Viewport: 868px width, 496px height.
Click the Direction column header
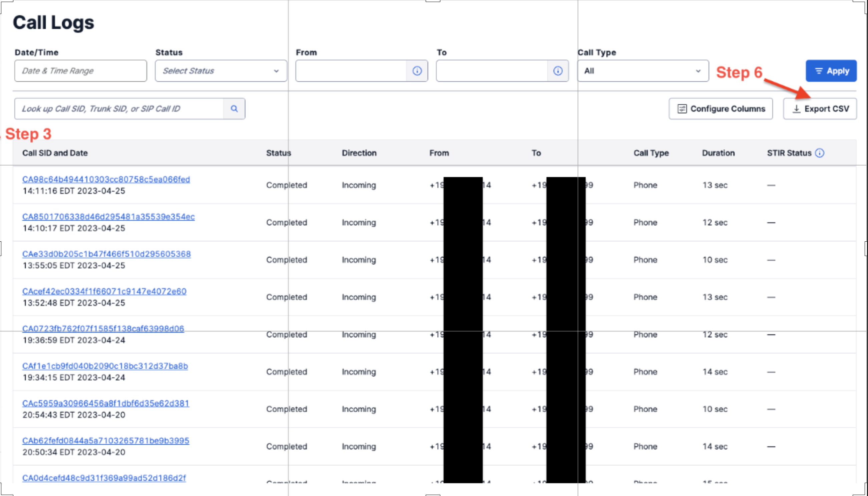[x=359, y=153]
